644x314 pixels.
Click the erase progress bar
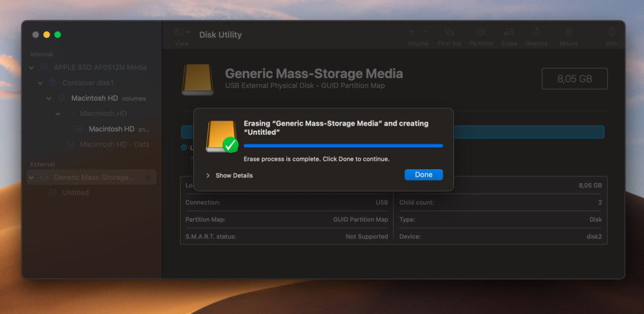(343, 146)
